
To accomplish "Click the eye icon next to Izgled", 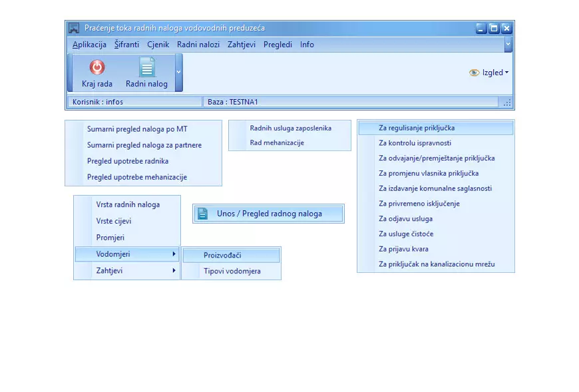I will pyautogui.click(x=474, y=73).
